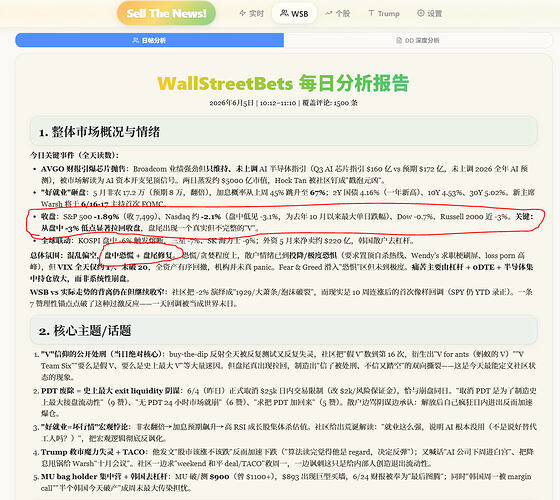Click the 总体氛围 summary paragraph
The width and height of the screenshot is (560, 500).
tap(282, 267)
